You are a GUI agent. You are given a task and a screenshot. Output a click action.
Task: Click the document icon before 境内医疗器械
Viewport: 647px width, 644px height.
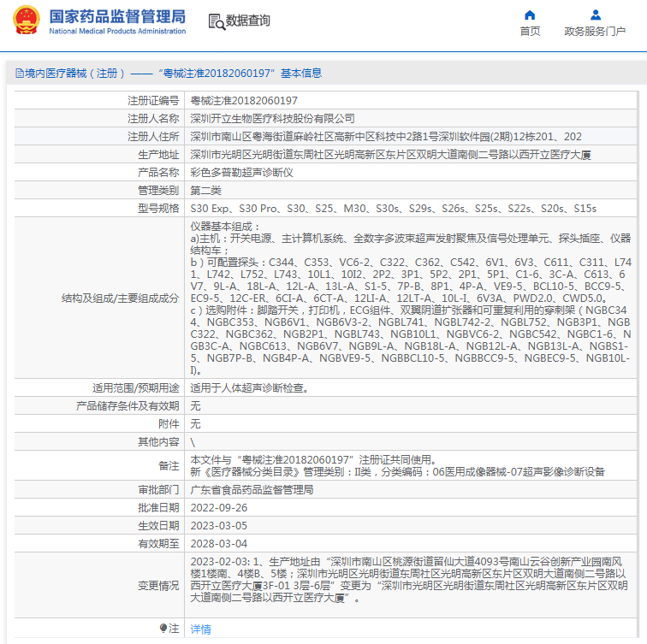point(20,74)
